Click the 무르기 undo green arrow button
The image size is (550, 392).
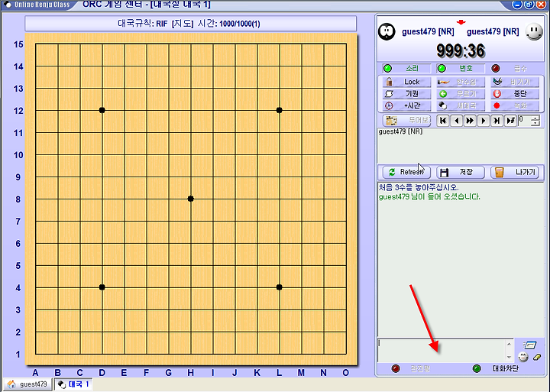tap(461, 94)
